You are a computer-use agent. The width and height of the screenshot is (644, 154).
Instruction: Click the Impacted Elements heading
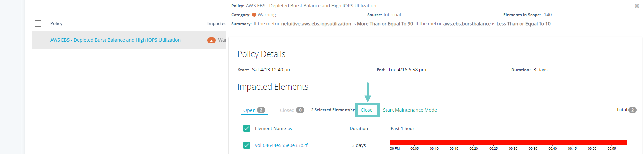point(273,87)
